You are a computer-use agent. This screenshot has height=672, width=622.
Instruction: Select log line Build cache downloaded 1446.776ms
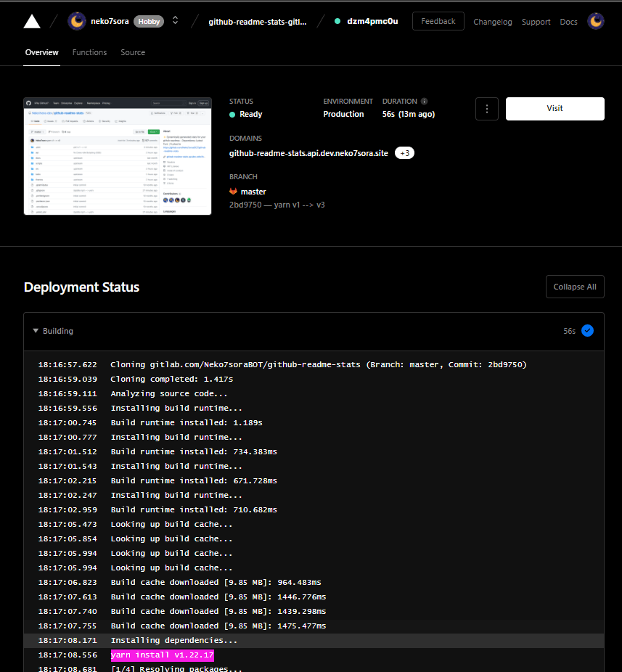[x=314, y=597]
